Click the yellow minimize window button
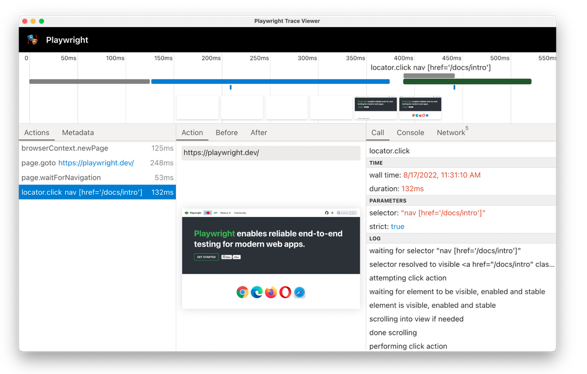Screen dimensions: 587x374 pos(33,21)
